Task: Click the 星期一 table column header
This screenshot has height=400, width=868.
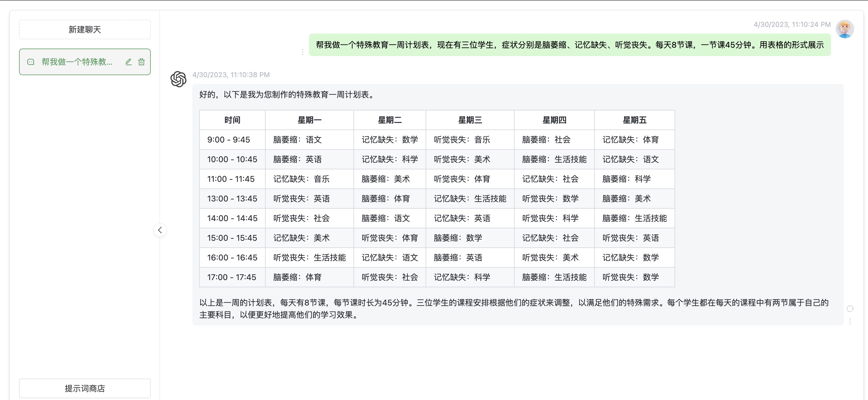Action: tap(309, 120)
